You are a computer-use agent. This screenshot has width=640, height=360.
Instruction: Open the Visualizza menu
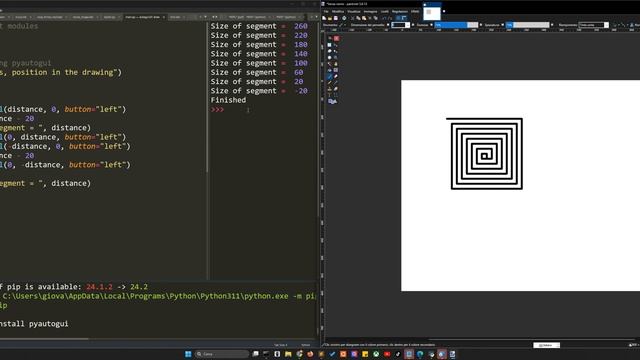coord(354,11)
